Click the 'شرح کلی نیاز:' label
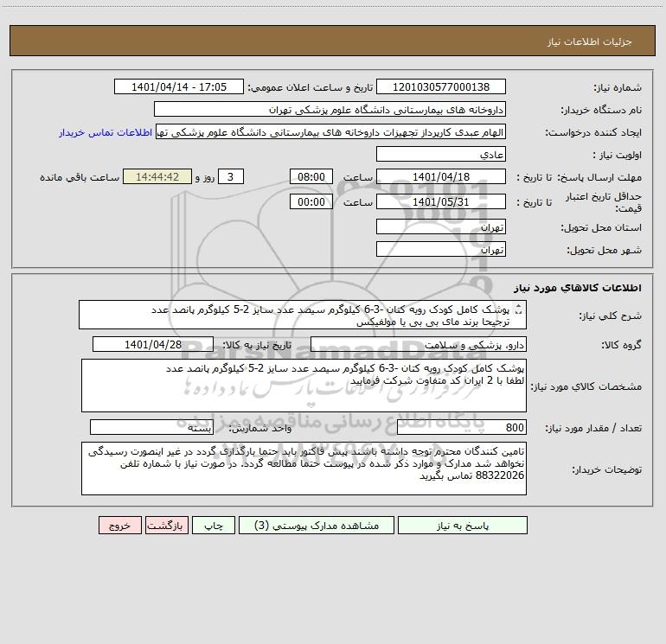 (611, 316)
